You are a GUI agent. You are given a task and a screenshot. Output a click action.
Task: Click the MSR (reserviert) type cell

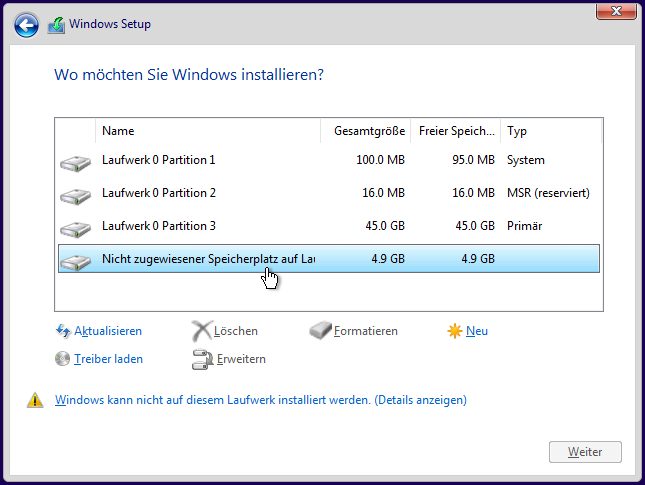548,193
